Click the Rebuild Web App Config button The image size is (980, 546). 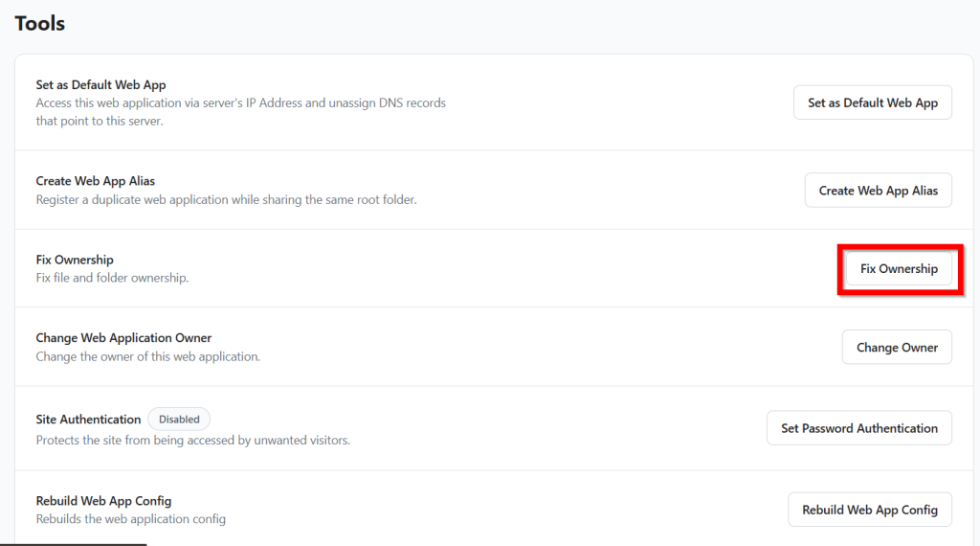pyautogui.click(x=869, y=510)
